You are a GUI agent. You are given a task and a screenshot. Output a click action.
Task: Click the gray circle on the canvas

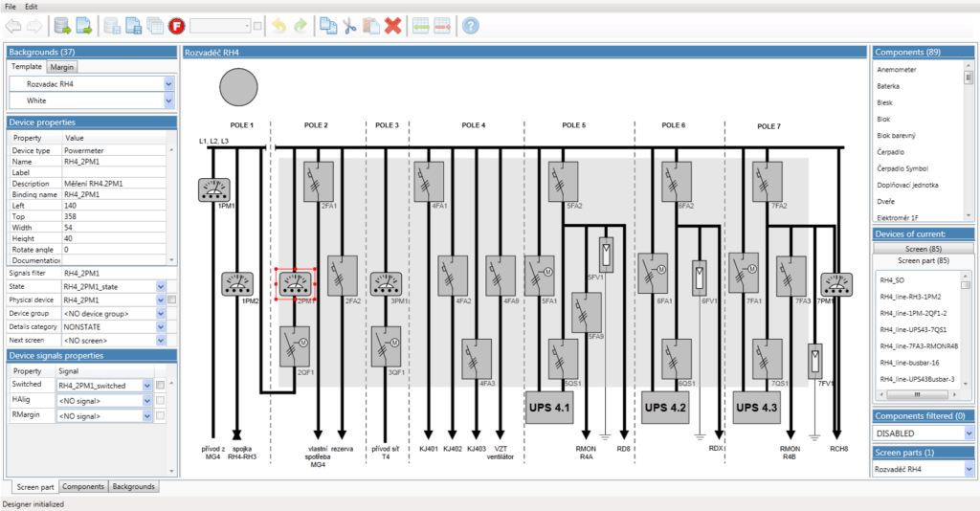point(239,89)
